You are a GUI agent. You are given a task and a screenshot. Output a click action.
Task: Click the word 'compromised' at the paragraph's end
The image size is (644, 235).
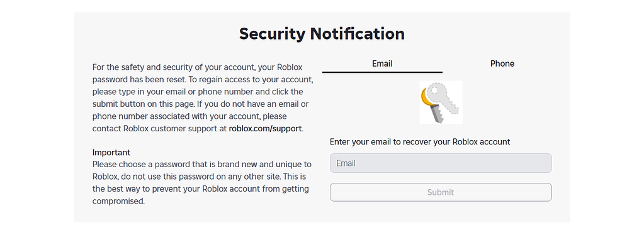point(119,201)
